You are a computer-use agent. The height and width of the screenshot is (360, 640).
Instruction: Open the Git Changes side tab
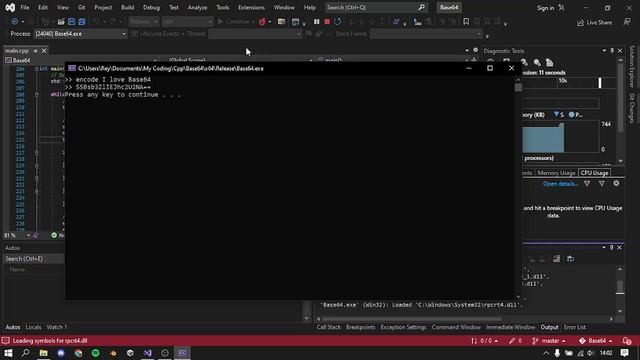[x=632, y=108]
